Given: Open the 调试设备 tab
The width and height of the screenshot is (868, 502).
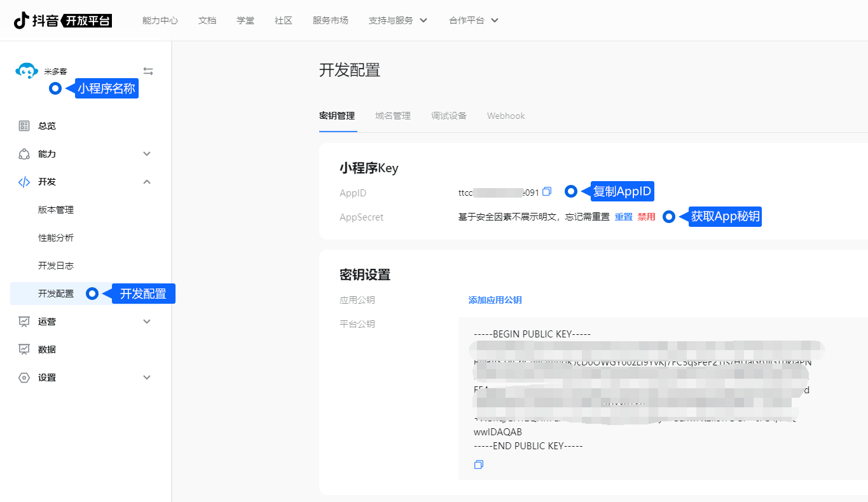Looking at the screenshot, I should point(449,116).
